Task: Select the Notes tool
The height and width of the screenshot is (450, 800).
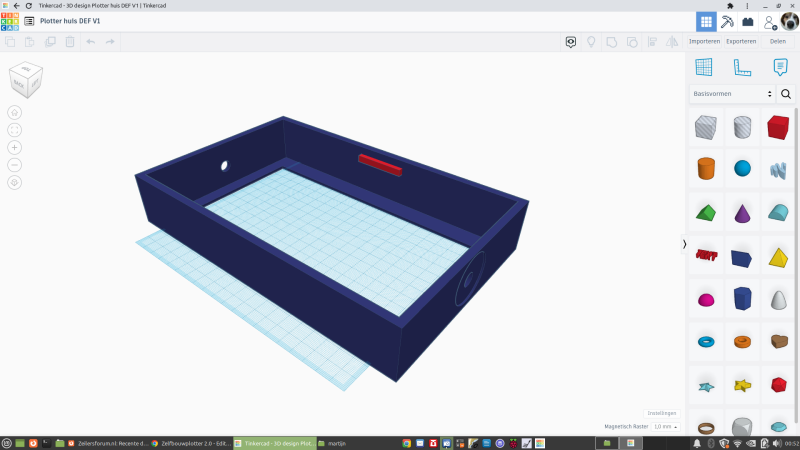Action: (780, 67)
